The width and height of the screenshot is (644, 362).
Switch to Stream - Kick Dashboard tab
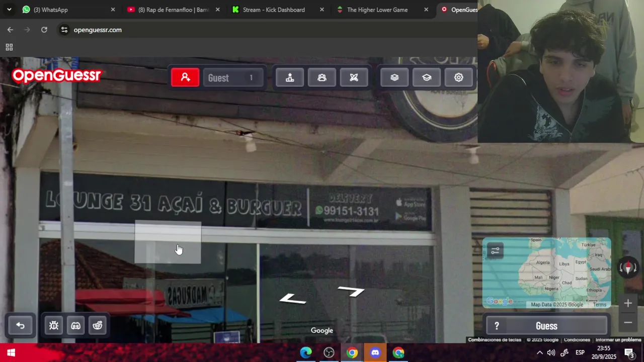tap(278, 10)
